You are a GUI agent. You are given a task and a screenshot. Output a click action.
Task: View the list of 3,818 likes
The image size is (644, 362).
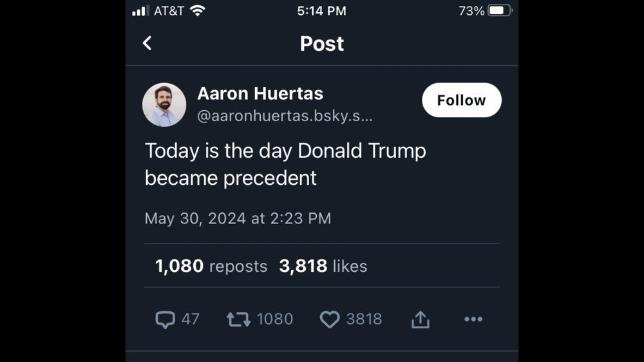(x=323, y=266)
